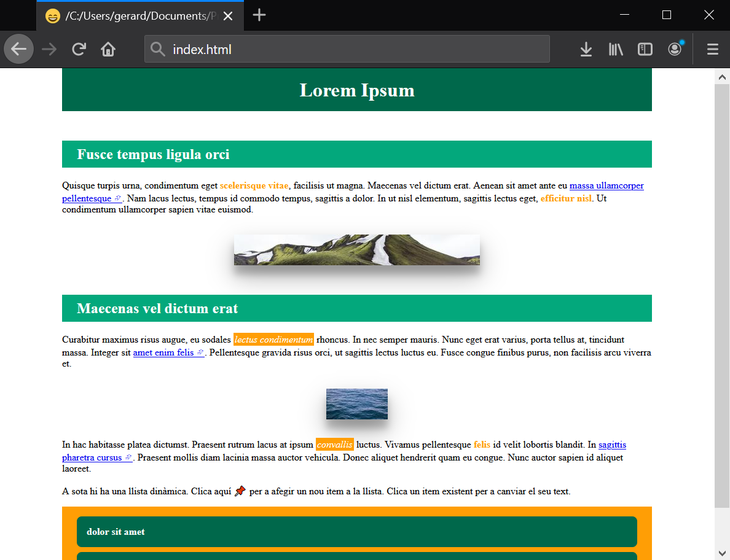Go to the browser home page
The image size is (730, 560).
[x=108, y=49]
